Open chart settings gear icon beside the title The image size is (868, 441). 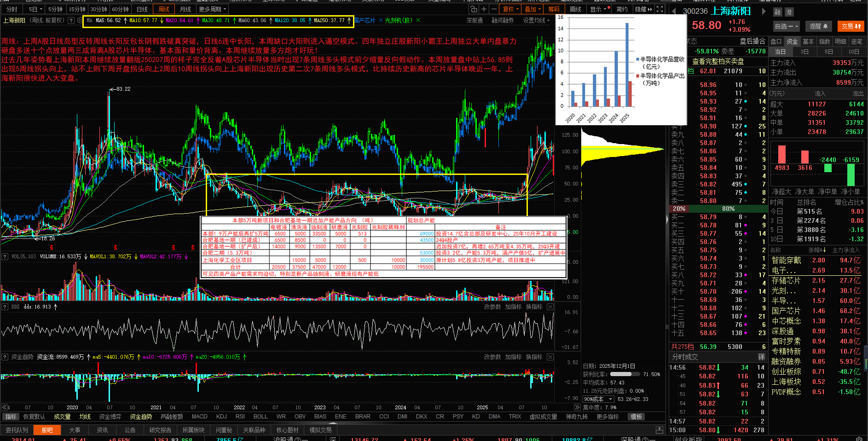[80, 20]
